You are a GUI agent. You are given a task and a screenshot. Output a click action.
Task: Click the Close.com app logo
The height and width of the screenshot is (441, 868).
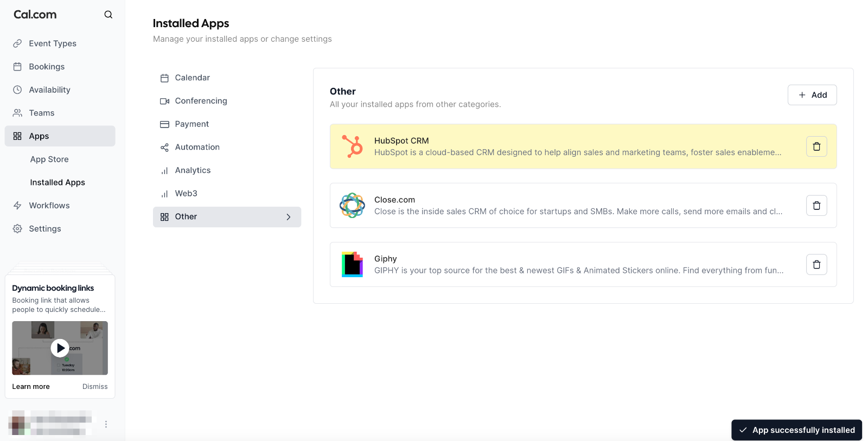[352, 206]
